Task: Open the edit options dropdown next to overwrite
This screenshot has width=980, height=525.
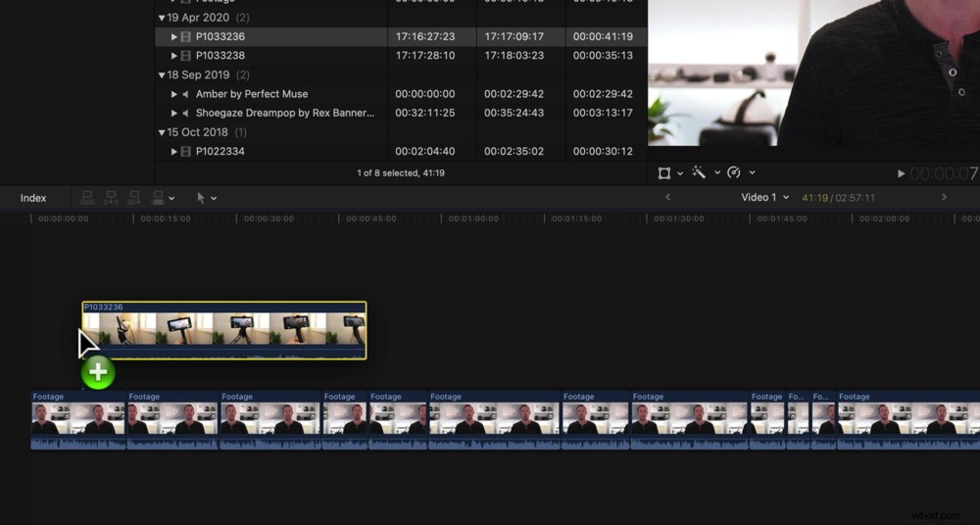Action: click(171, 199)
